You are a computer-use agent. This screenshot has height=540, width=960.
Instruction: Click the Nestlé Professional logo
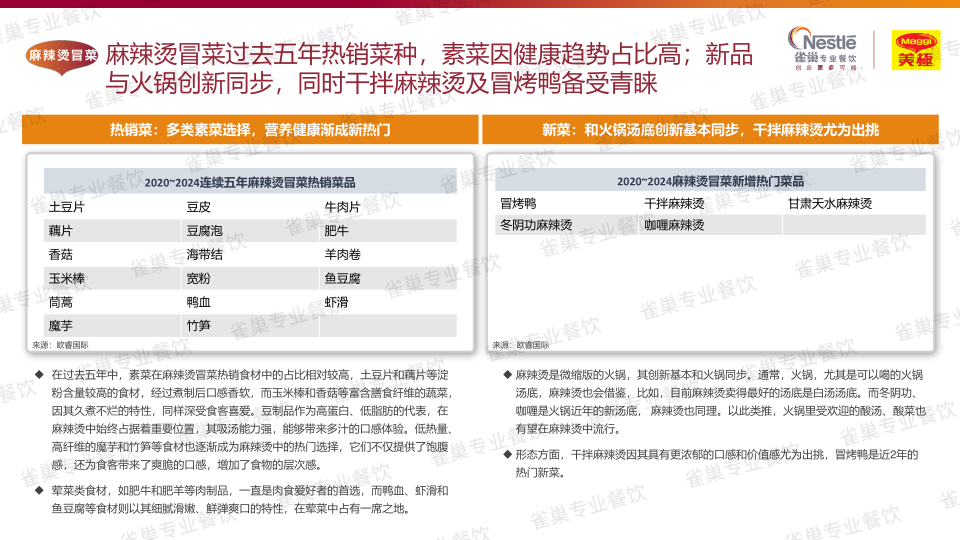823,49
